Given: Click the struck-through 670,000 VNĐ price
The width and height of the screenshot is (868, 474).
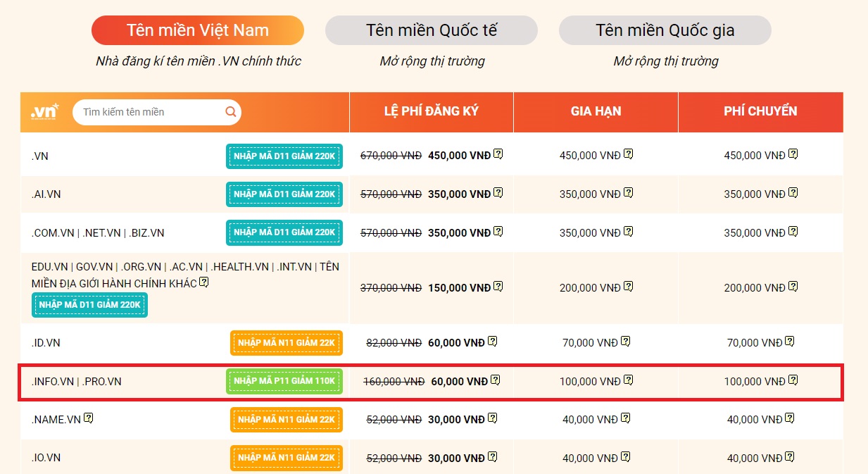Looking at the screenshot, I should pyautogui.click(x=391, y=156).
